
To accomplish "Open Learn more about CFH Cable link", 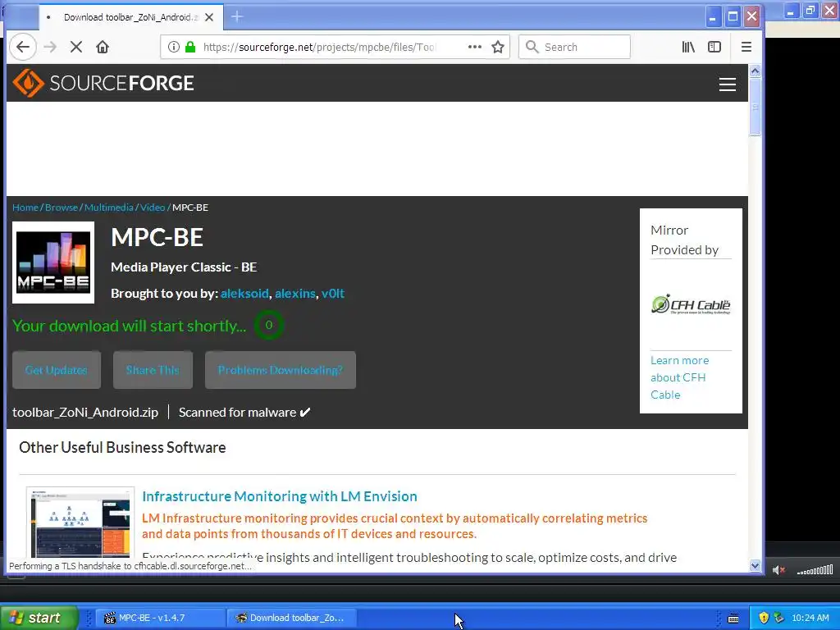I will (679, 377).
